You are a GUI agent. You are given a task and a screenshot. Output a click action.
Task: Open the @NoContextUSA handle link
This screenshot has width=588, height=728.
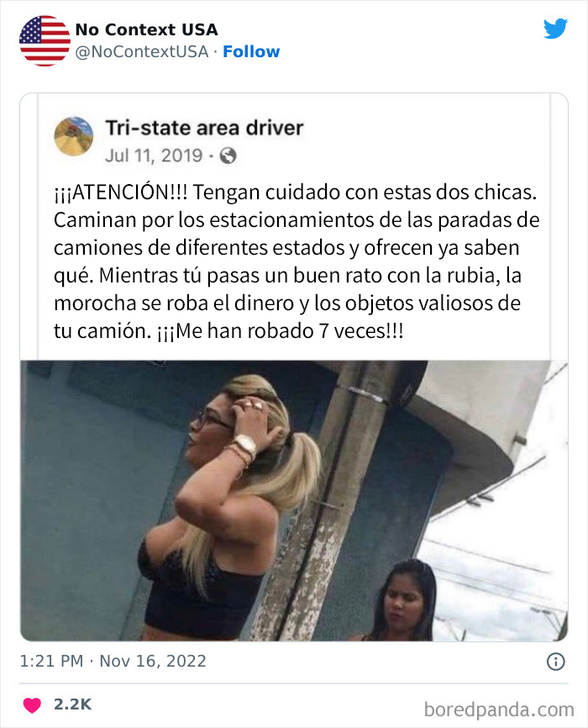(142, 51)
